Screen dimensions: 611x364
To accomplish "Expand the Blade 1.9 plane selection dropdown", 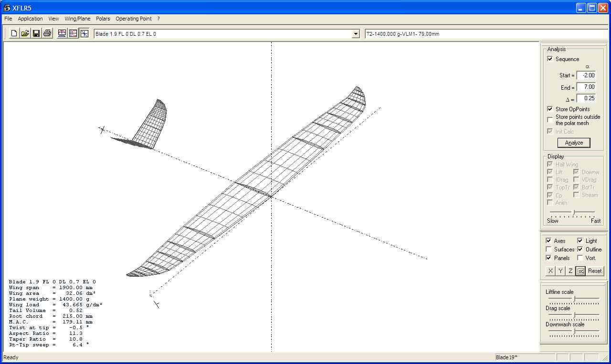I will tap(355, 34).
